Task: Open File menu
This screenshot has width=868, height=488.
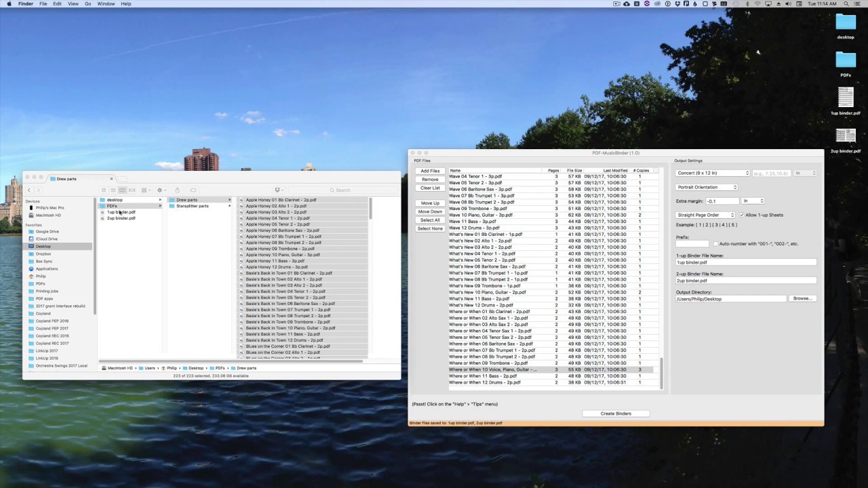Action: click(x=43, y=4)
